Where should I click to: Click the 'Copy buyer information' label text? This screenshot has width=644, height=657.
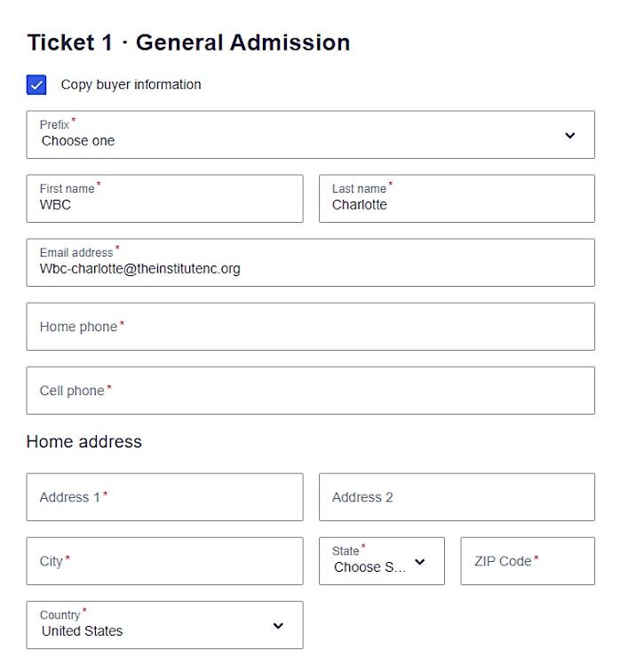(x=131, y=85)
